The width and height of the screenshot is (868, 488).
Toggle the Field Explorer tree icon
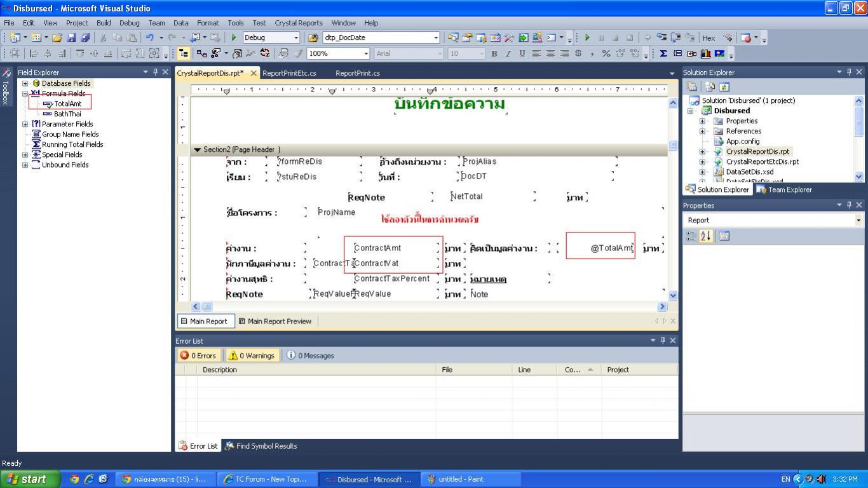click(x=183, y=53)
